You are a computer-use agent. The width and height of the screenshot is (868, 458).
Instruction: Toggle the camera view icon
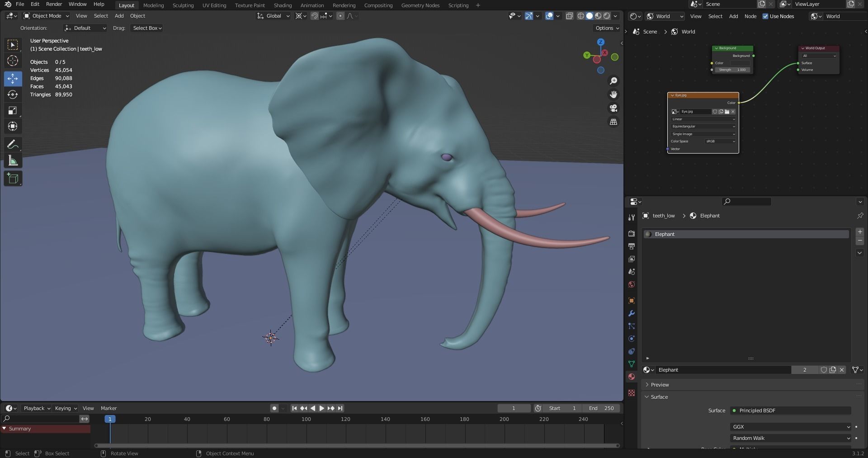tap(613, 109)
